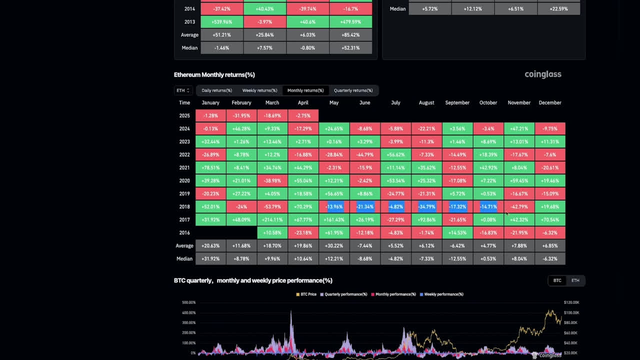The width and height of the screenshot is (640, 360).
Task: Click the 2019 December cell -15.09%
Action: 550,194
